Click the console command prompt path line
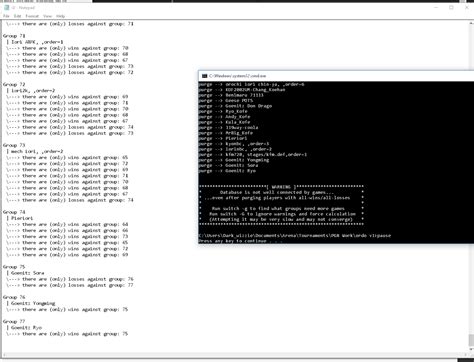 click(x=295, y=235)
